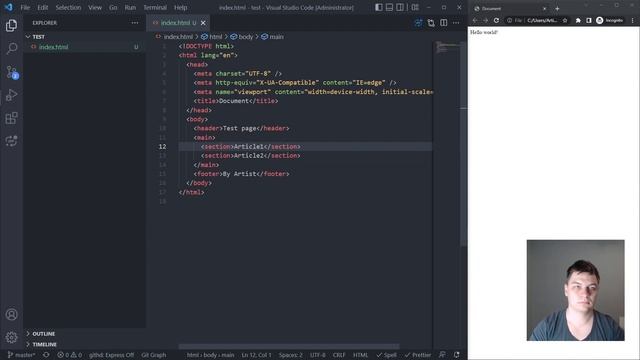
Task: Close the index.html editor tab
Action: (x=203, y=23)
